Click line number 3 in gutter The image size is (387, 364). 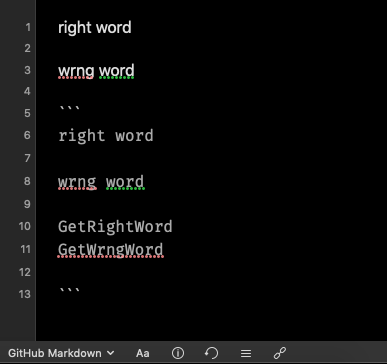point(27,70)
